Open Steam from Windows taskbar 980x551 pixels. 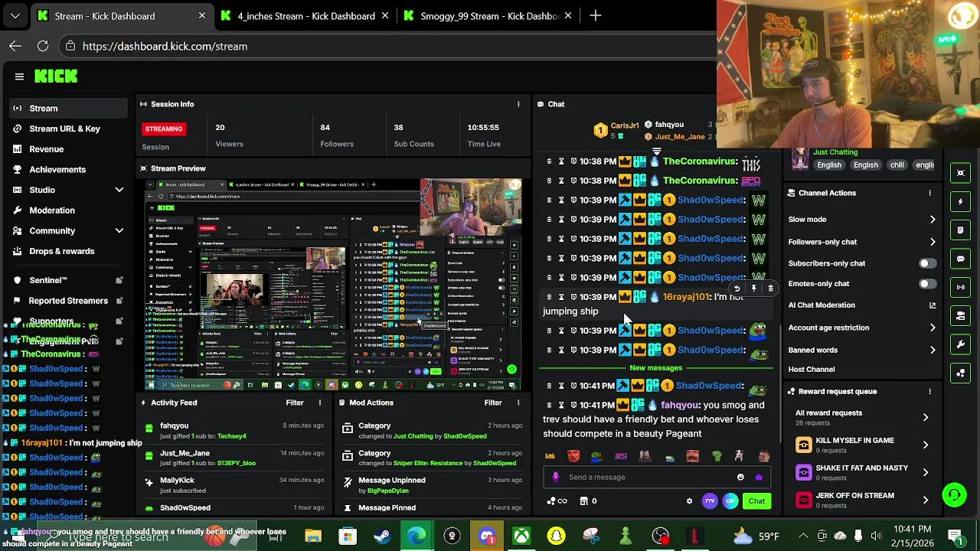[382, 536]
